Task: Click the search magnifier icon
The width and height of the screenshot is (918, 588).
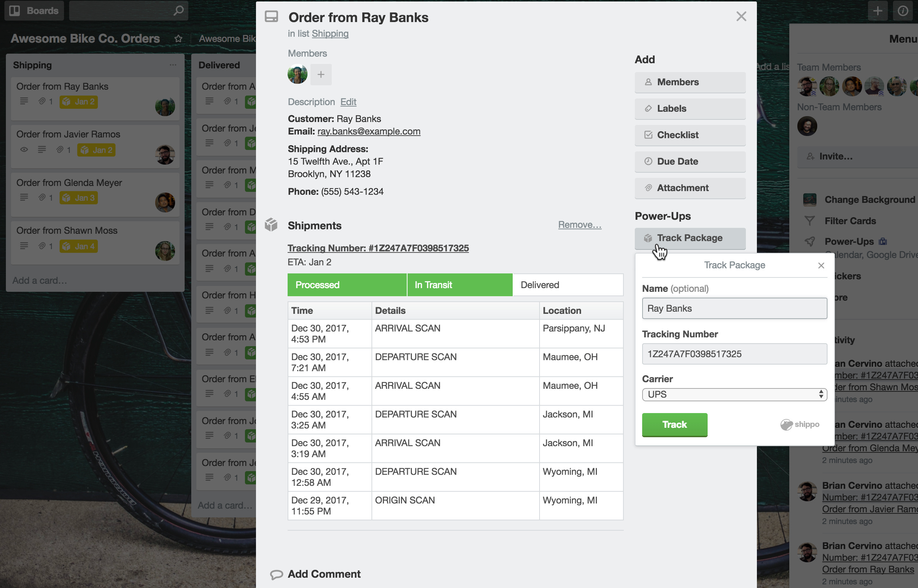Action: pyautogui.click(x=178, y=11)
